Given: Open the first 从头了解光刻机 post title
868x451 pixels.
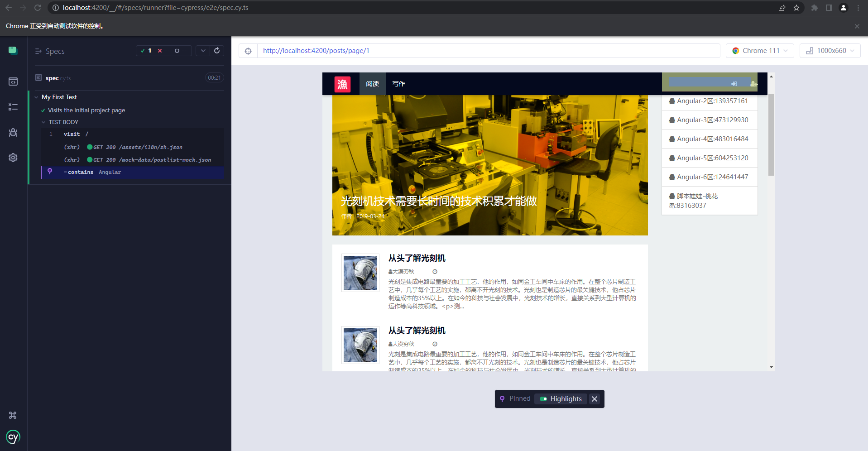Looking at the screenshot, I should pyautogui.click(x=417, y=258).
